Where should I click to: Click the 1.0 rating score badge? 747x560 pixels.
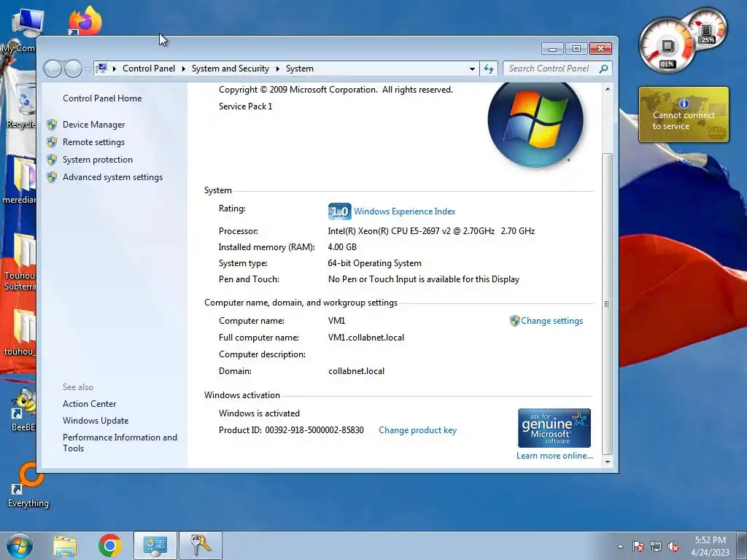340,211
